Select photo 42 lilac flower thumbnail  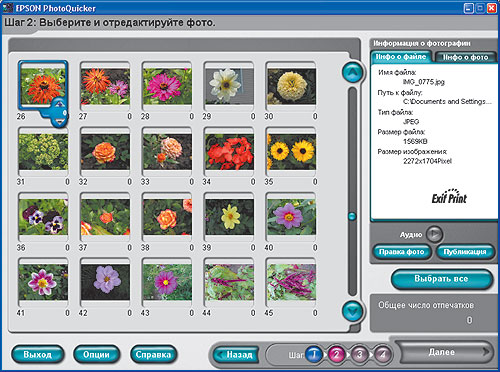pyautogui.click(x=105, y=283)
